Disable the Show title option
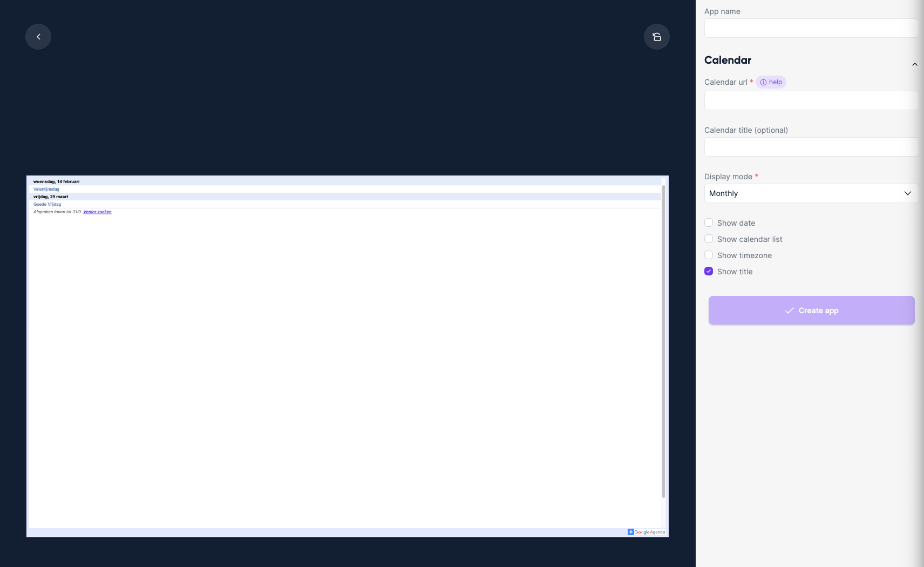 tap(709, 271)
